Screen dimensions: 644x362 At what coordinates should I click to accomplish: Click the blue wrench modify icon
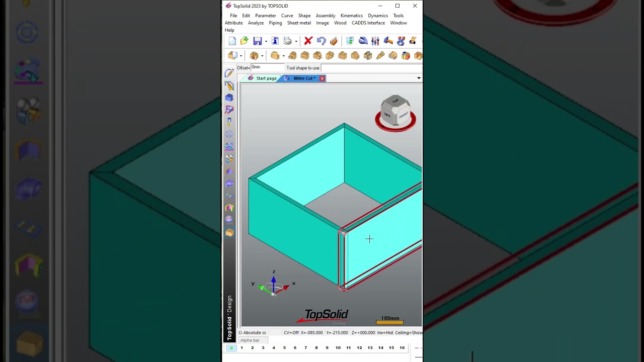pos(363,41)
